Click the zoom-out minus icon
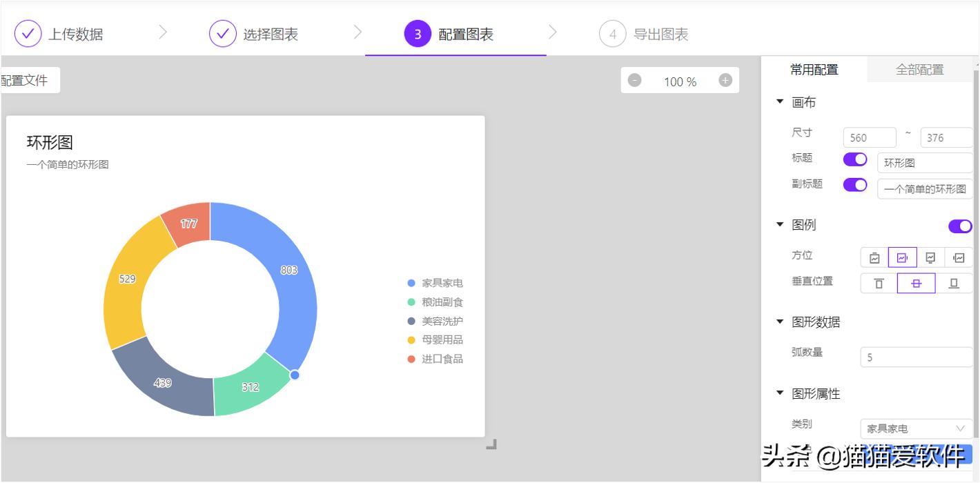980x483 pixels. [x=634, y=80]
